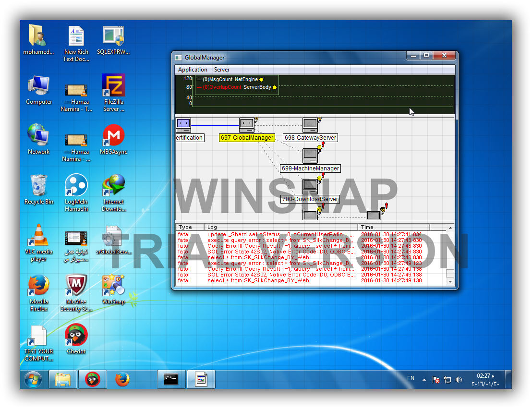Launch Chedot from the taskbar
This screenshot has height=409, width=532.
click(92, 379)
